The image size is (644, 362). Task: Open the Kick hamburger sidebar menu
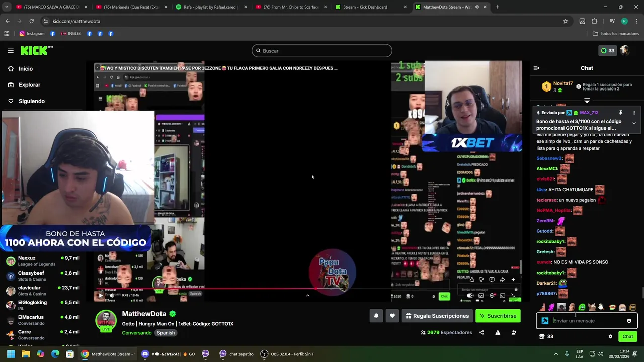[11, 51]
